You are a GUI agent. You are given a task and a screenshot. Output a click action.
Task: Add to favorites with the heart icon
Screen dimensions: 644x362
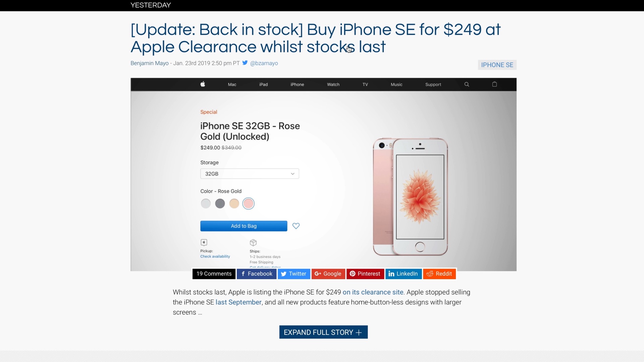(296, 226)
